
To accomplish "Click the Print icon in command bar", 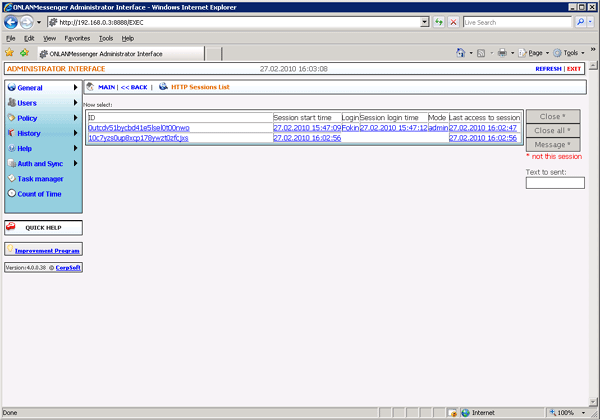I will (x=501, y=52).
